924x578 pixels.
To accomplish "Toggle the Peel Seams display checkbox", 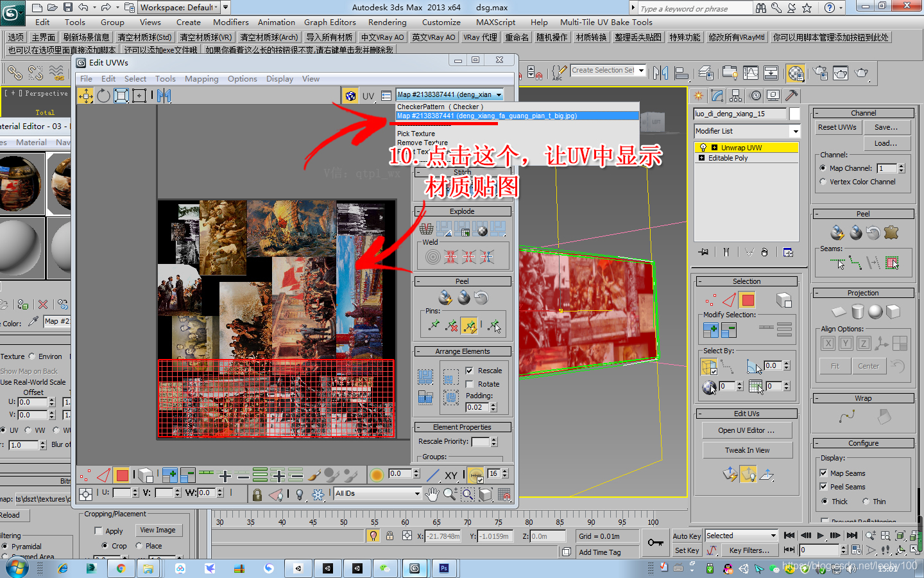I will (x=823, y=487).
